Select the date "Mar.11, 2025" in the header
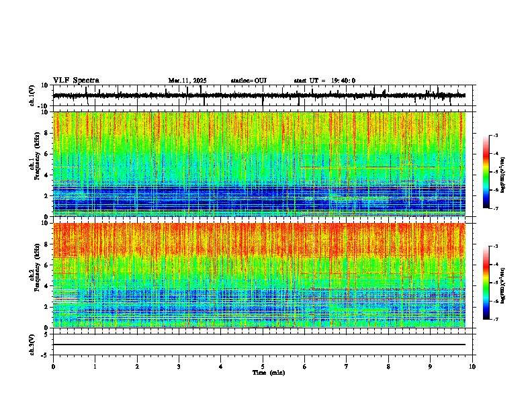Image resolution: width=532 pixels, height=411 pixels. coord(187,81)
